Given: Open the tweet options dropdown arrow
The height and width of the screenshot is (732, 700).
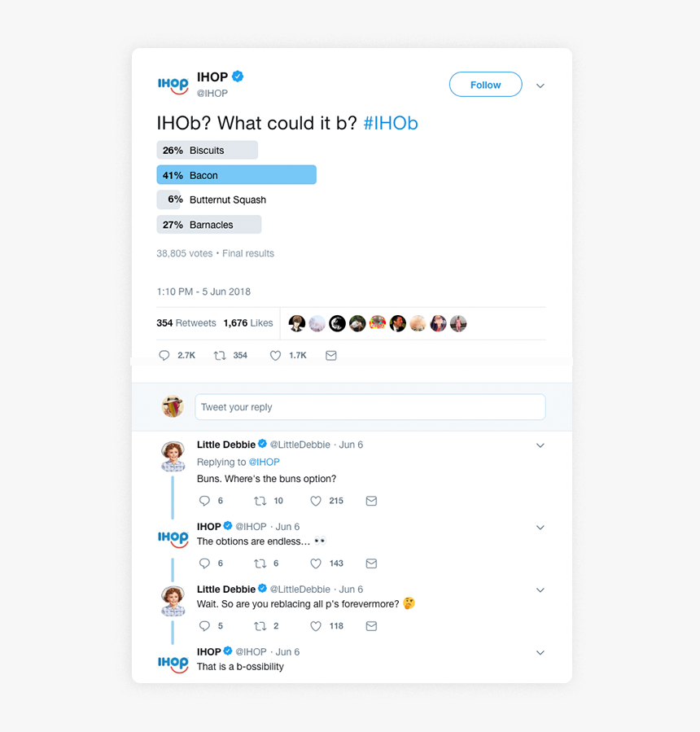Looking at the screenshot, I should (x=540, y=85).
